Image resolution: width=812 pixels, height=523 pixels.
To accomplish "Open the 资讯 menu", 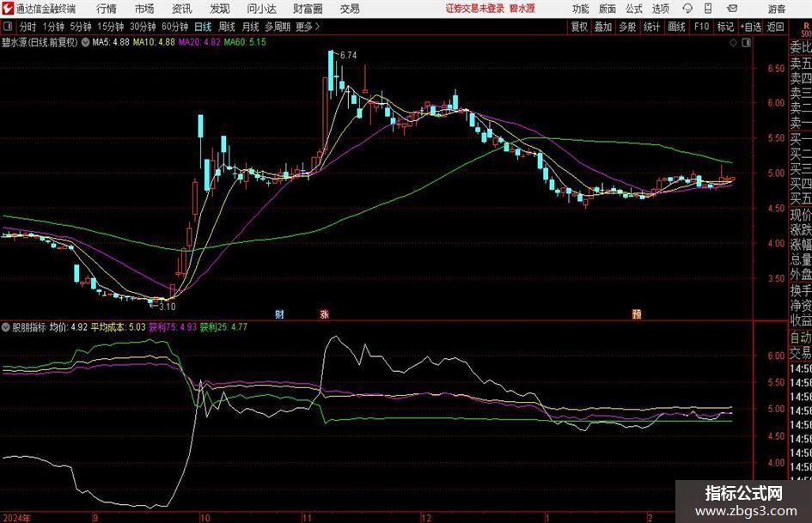I will (x=181, y=9).
